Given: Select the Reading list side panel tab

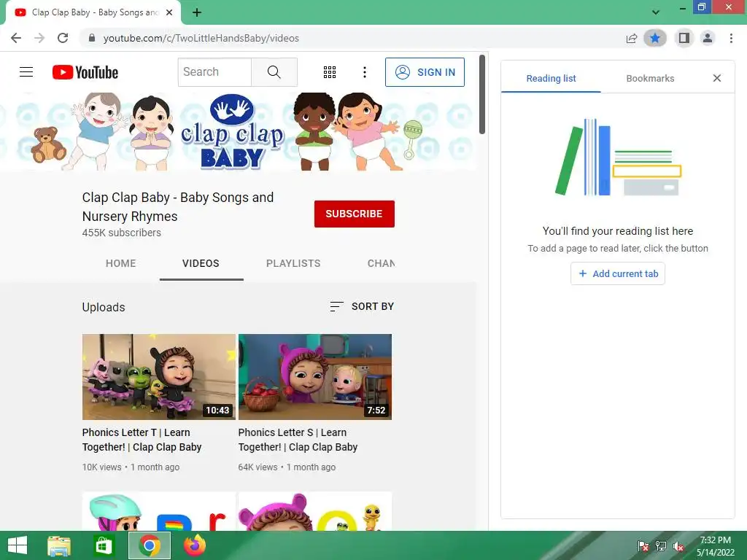Looking at the screenshot, I should 551,79.
